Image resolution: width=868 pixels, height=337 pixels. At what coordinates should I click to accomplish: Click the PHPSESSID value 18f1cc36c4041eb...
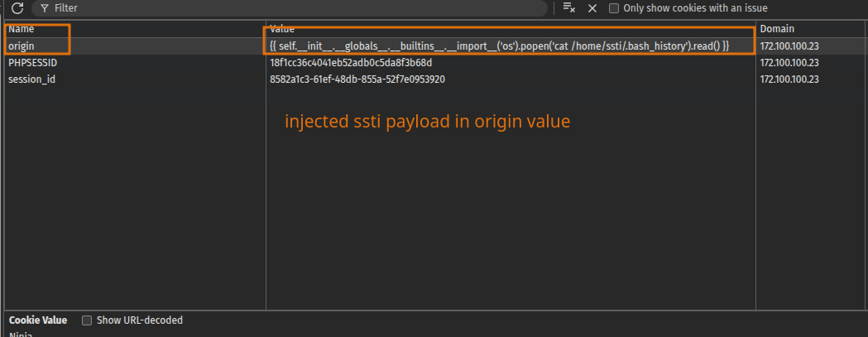point(351,62)
